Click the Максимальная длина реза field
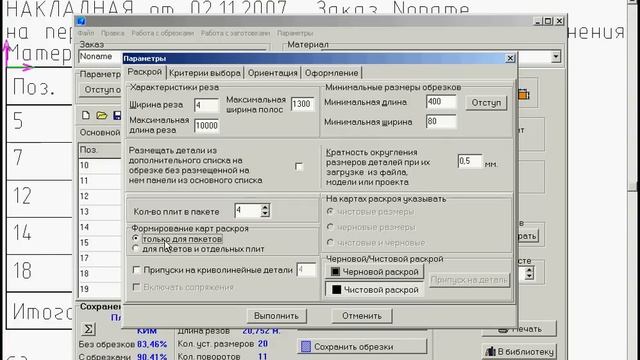 click(x=207, y=126)
